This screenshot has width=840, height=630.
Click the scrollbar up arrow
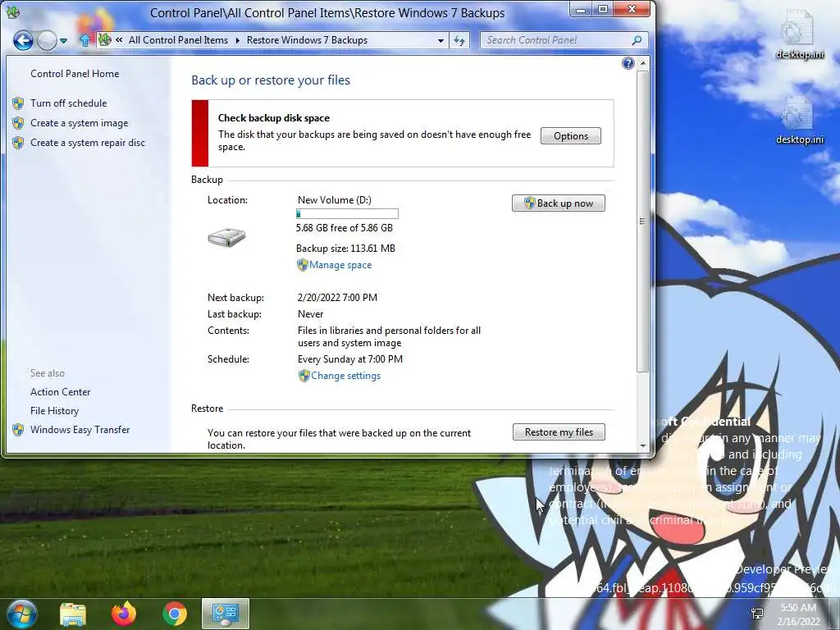(x=643, y=63)
